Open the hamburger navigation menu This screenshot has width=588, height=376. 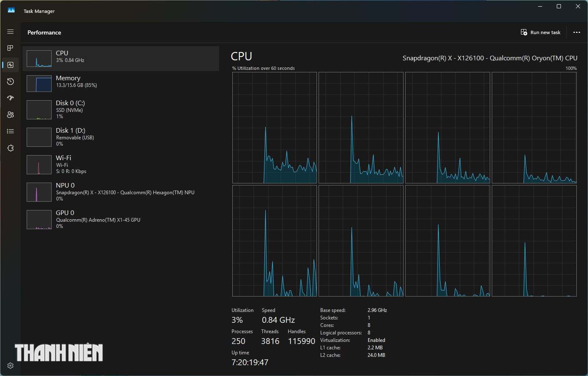click(10, 32)
